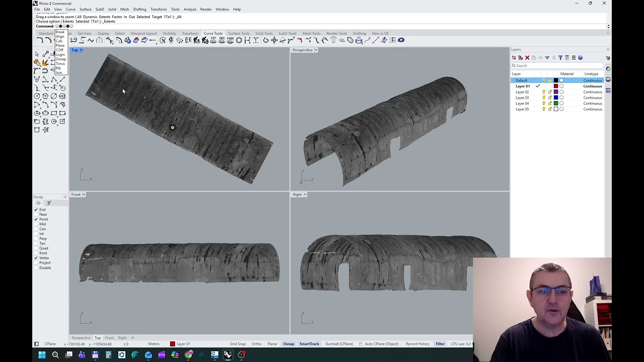Click the Filter button in status bar
Viewport: 644px width, 362px height.
440,344
